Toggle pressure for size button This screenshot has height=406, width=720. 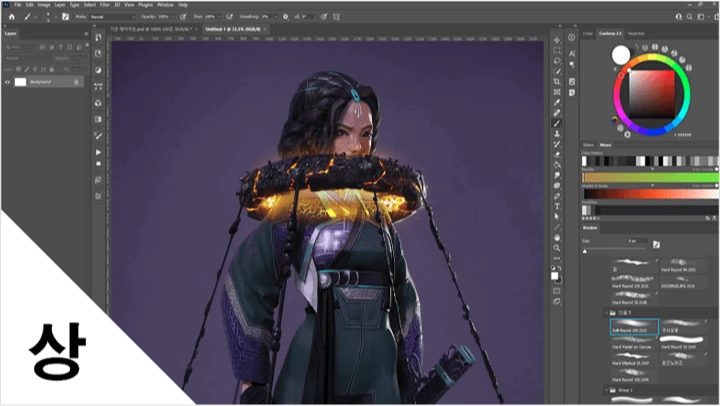click(x=324, y=17)
